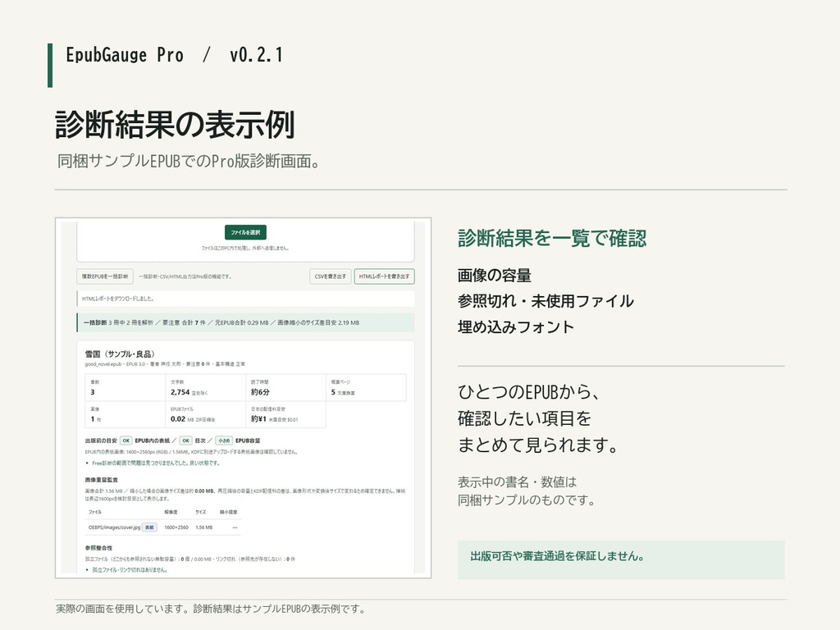Click the good_novel.epub metadata line
Viewport: 840px width, 630px height.
coord(165,364)
